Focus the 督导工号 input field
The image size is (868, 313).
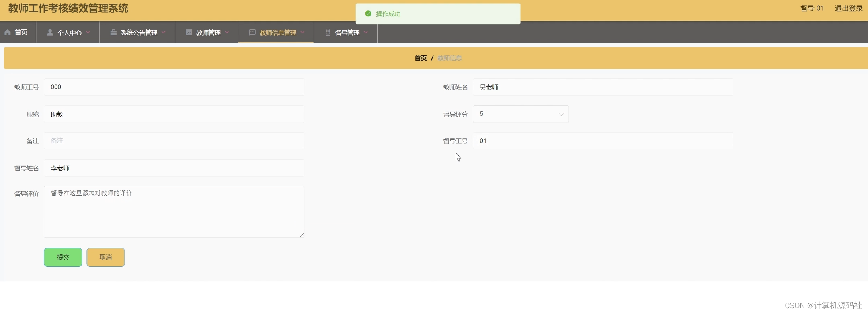coord(603,141)
